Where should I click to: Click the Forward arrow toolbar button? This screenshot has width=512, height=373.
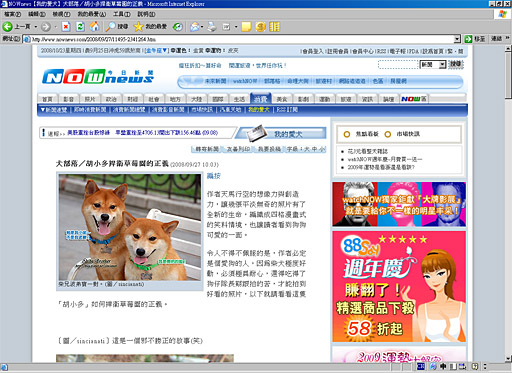pos(46,27)
